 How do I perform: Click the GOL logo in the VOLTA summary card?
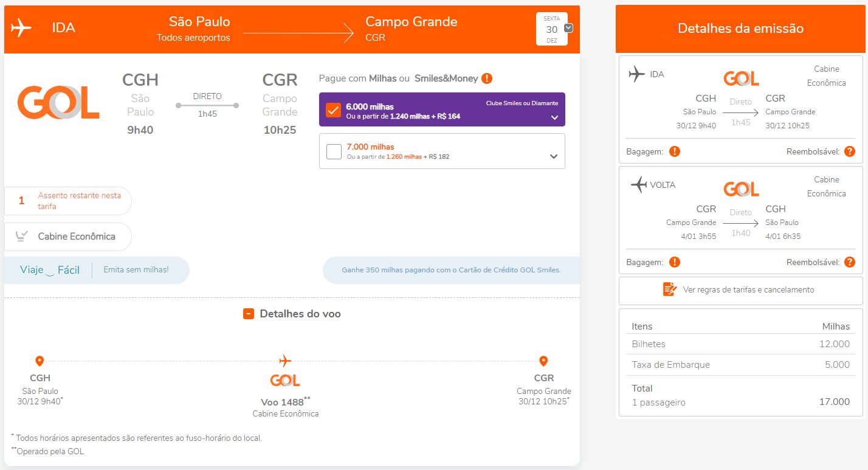click(741, 189)
